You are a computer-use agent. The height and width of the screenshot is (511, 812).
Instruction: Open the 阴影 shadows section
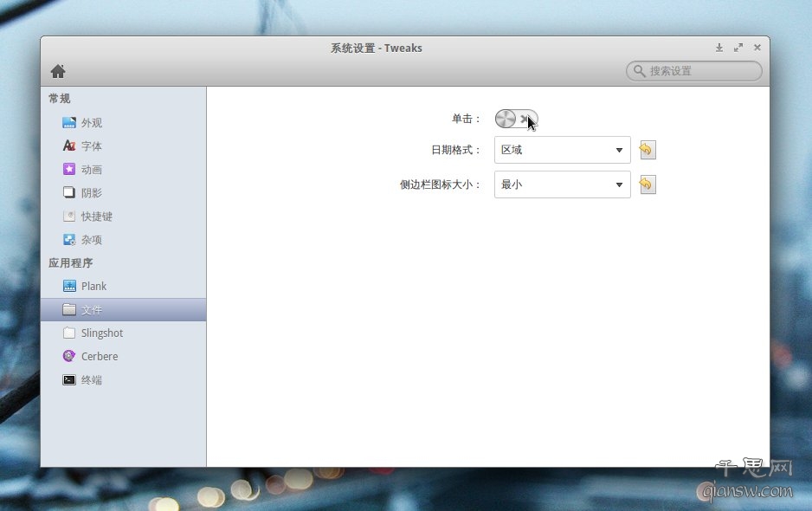coord(123,192)
